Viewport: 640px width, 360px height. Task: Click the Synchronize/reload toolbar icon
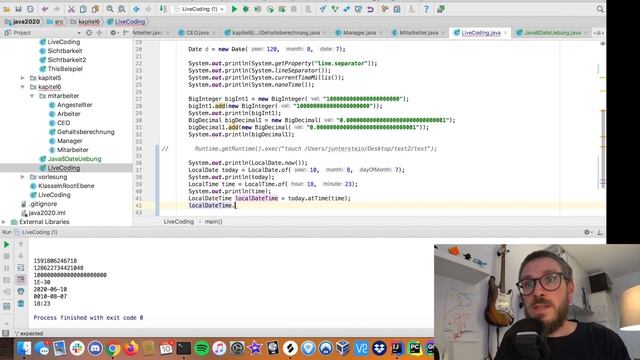pos(30,9)
